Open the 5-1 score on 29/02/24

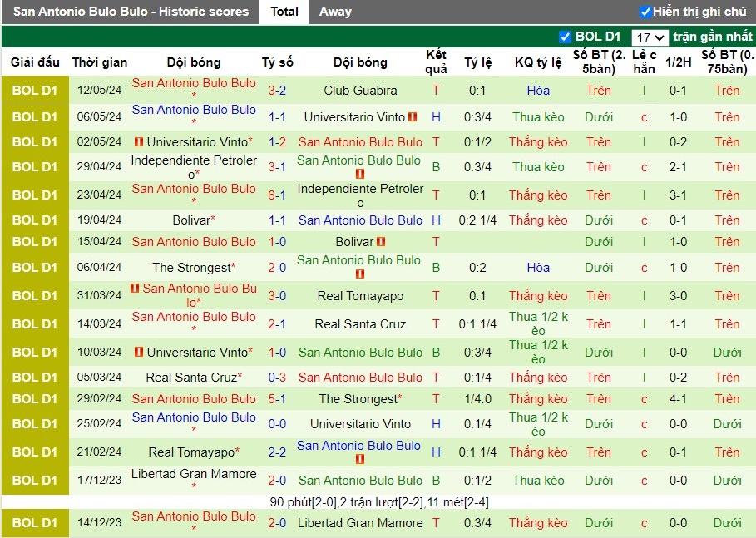pos(277,399)
